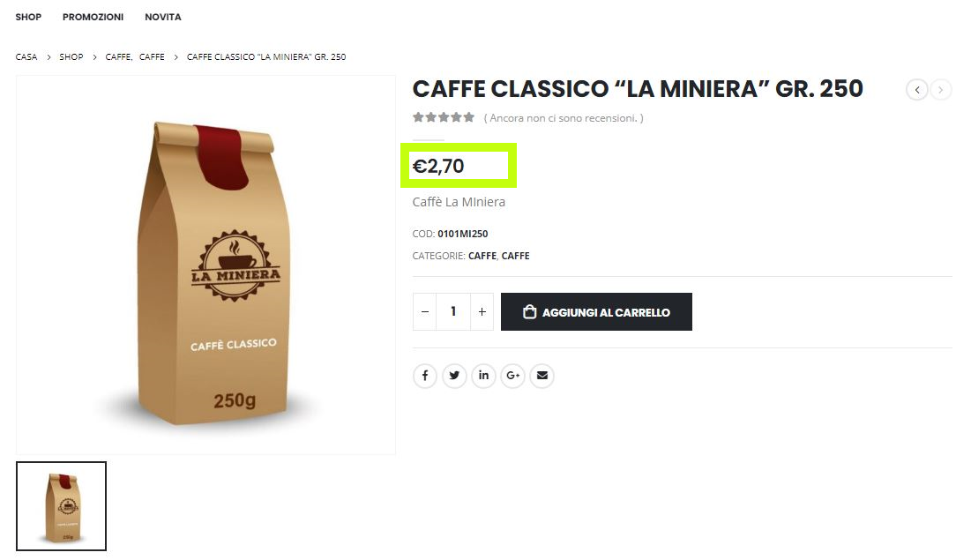Viewport: 971px width, 560px height.
Task: Open Shop breadcrumb link
Action: [71, 56]
